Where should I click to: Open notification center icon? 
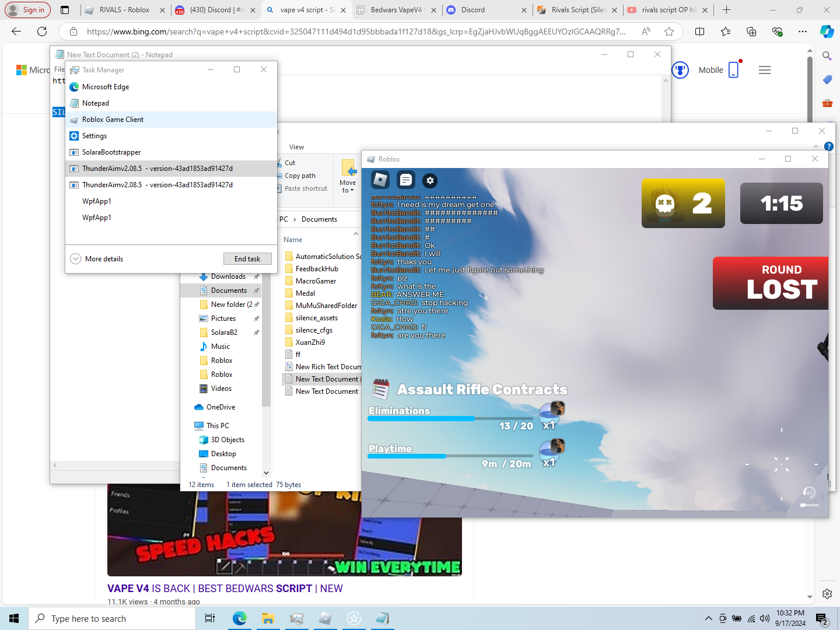tap(822, 619)
